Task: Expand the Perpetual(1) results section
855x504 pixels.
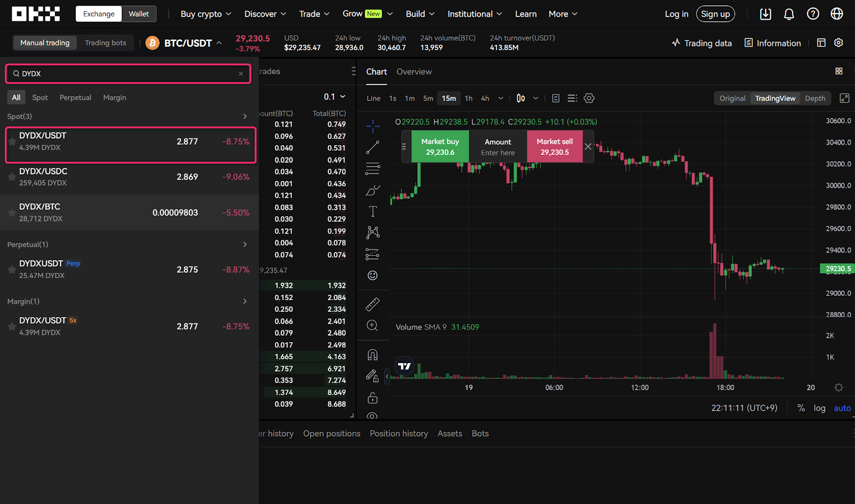Action: point(245,245)
